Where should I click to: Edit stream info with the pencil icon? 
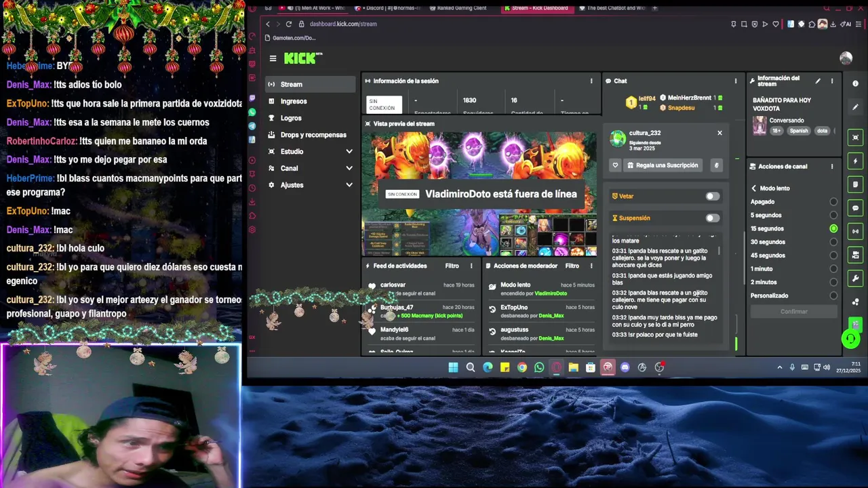tap(818, 81)
